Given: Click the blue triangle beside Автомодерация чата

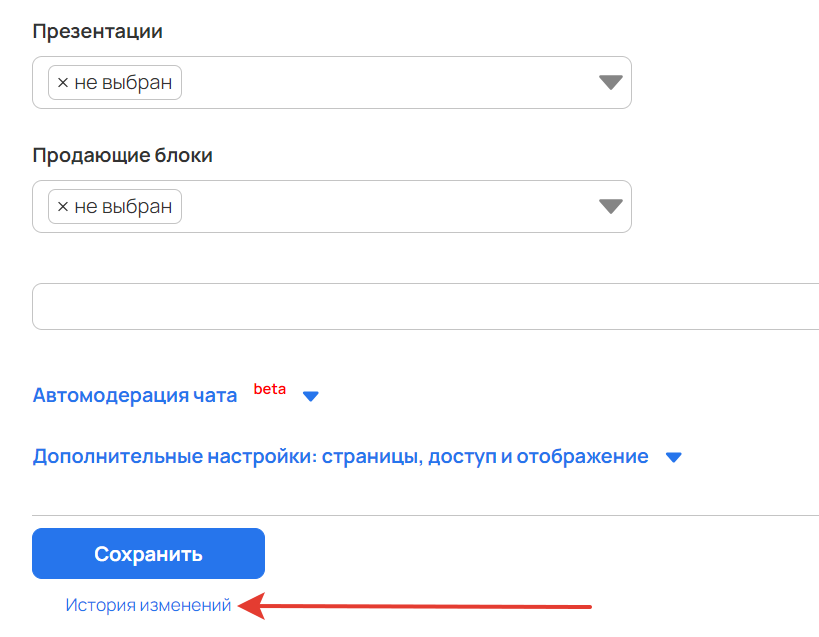Looking at the screenshot, I should 310,396.
